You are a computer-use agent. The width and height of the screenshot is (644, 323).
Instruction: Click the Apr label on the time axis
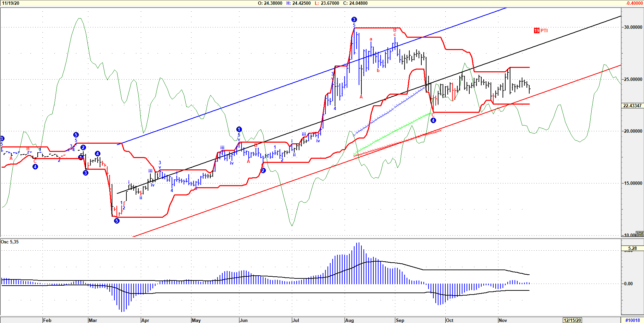145,320
